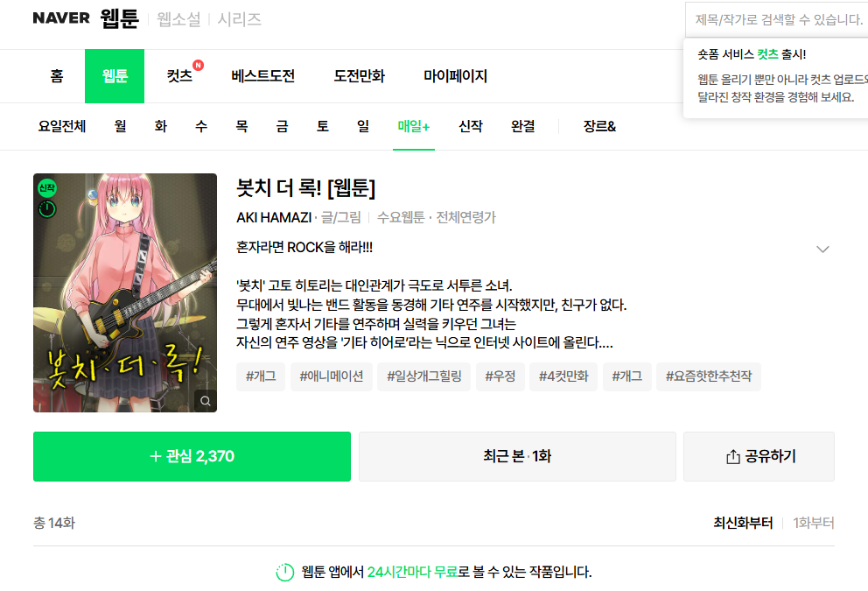Expand the synopsis with the chevron arrow
The width and height of the screenshot is (868, 591).
point(822,249)
